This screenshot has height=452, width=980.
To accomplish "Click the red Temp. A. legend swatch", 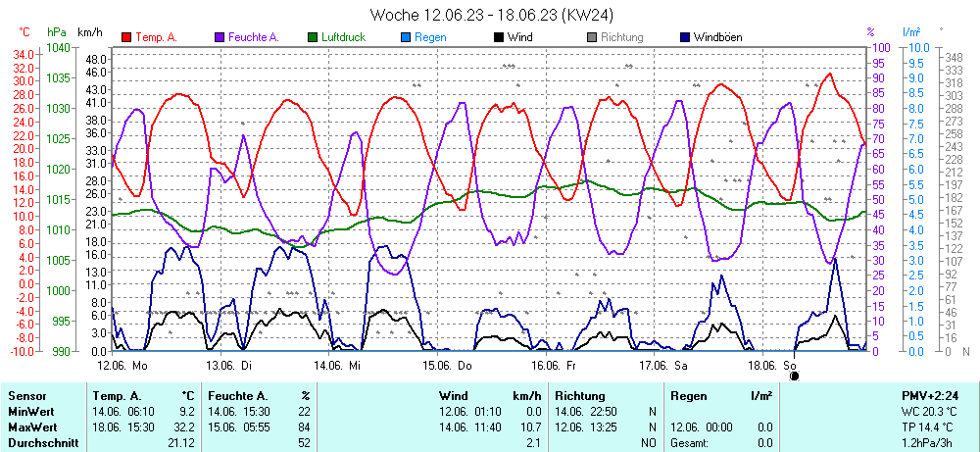I will point(126,37).
